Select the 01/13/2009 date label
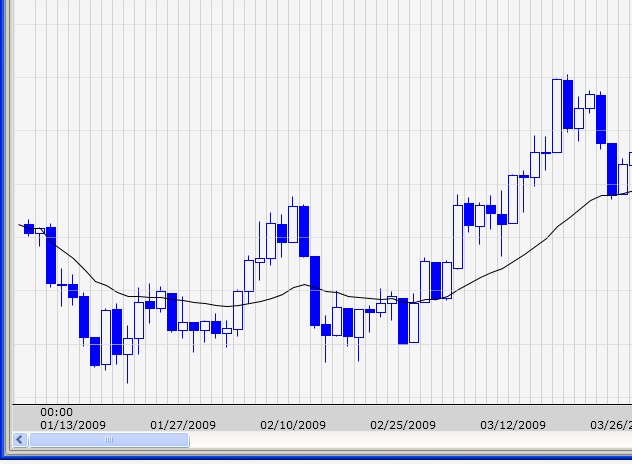632x464 pixels. click(x=73, y=425)
